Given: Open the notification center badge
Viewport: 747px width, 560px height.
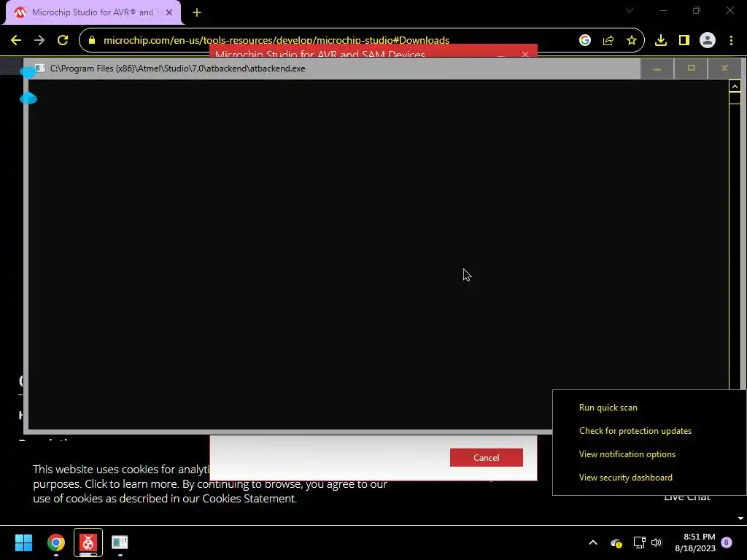Looking at the screenshot, I should click(727, 542).
